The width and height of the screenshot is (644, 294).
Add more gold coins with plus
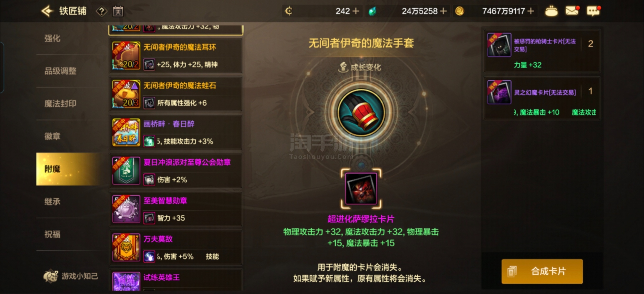pos(531,11)
